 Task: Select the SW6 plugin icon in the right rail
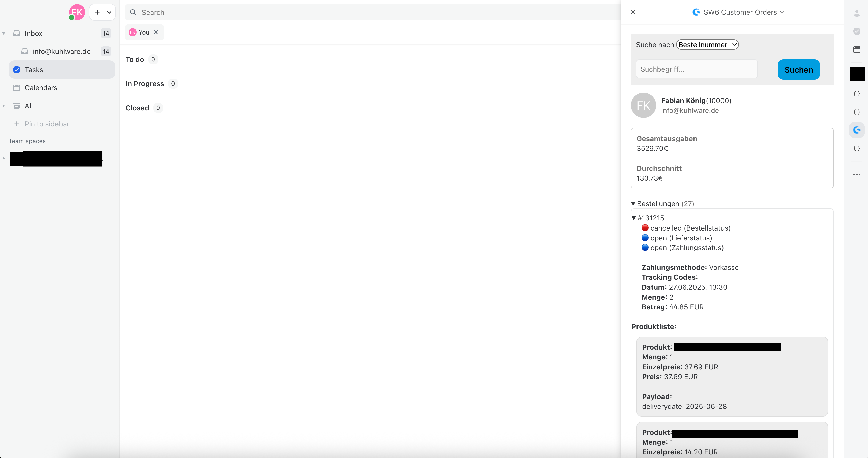pos(857,130)
